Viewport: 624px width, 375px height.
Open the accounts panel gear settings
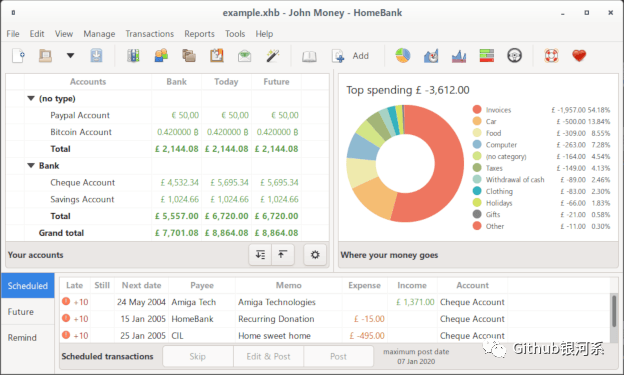(x=315, y=254)
